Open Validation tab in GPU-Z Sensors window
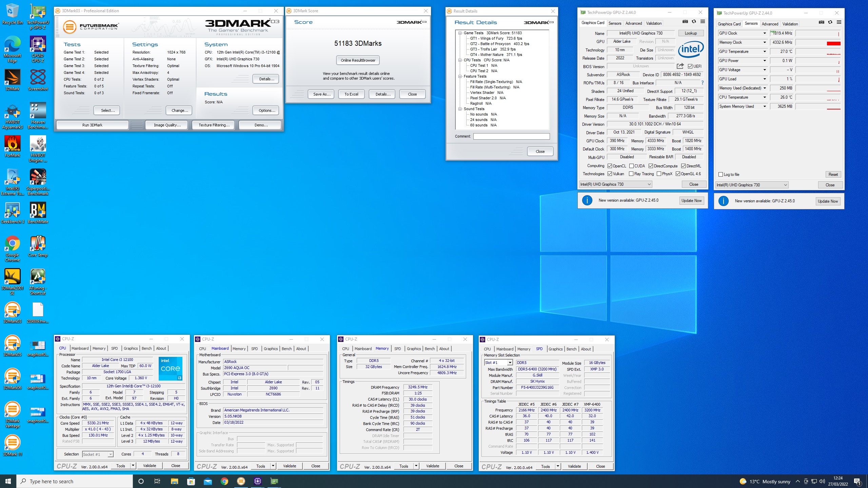This screenshot has width=868, height=488. (x=790, y=24)
